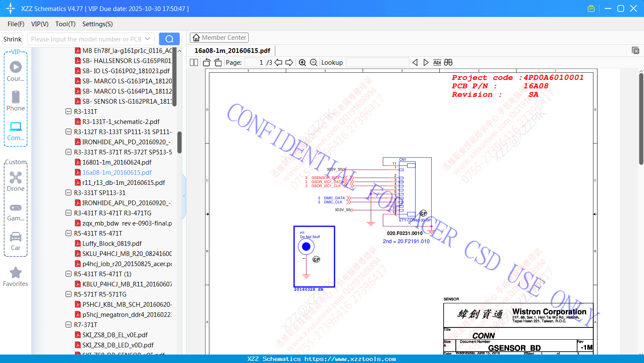The height and width of the screenshot is (363, 644).
Task: Collapse the R5-571T R5-571TG folder
Action: click(69, 294)
